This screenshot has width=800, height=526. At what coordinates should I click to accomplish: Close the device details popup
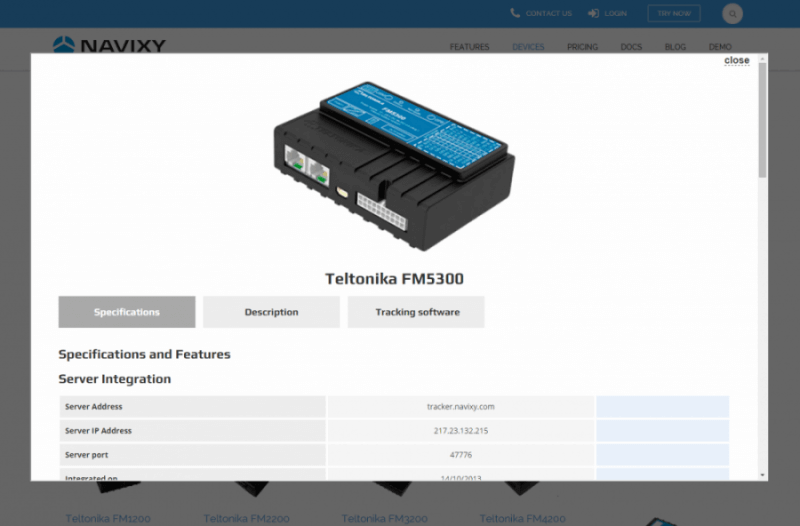[737, 60]
